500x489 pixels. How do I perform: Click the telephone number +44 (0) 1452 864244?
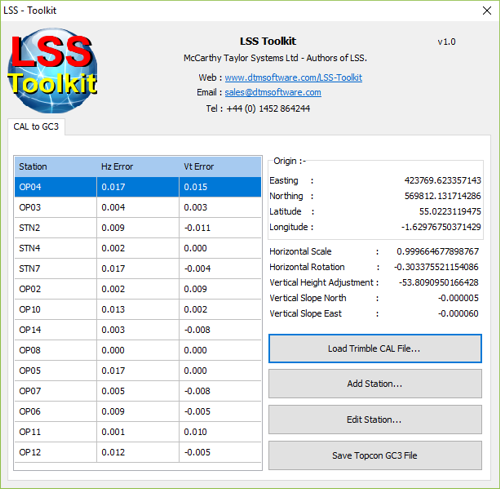(268, 108)
